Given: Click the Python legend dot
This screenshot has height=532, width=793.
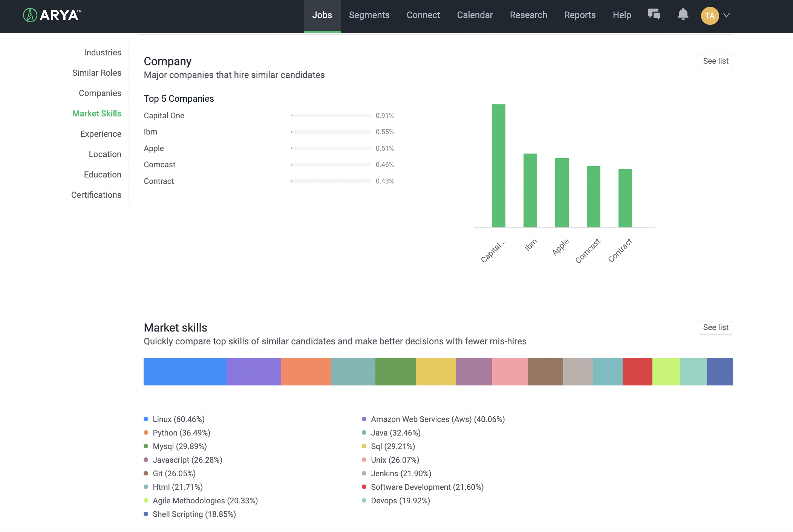Looking at the screenshot, I should [146, 433].
